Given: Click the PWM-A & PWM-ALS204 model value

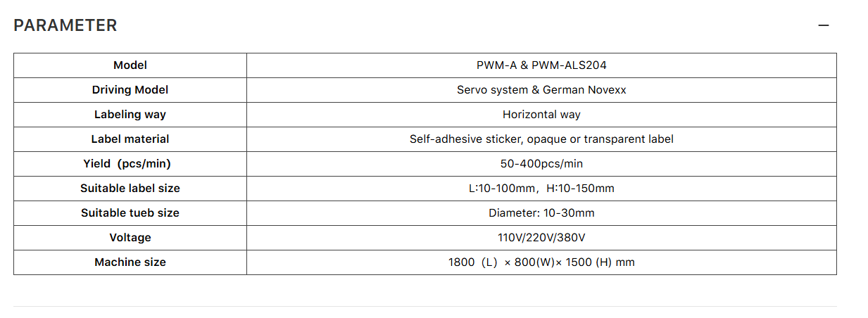Looking at the screenshot, I should [541, 65].
